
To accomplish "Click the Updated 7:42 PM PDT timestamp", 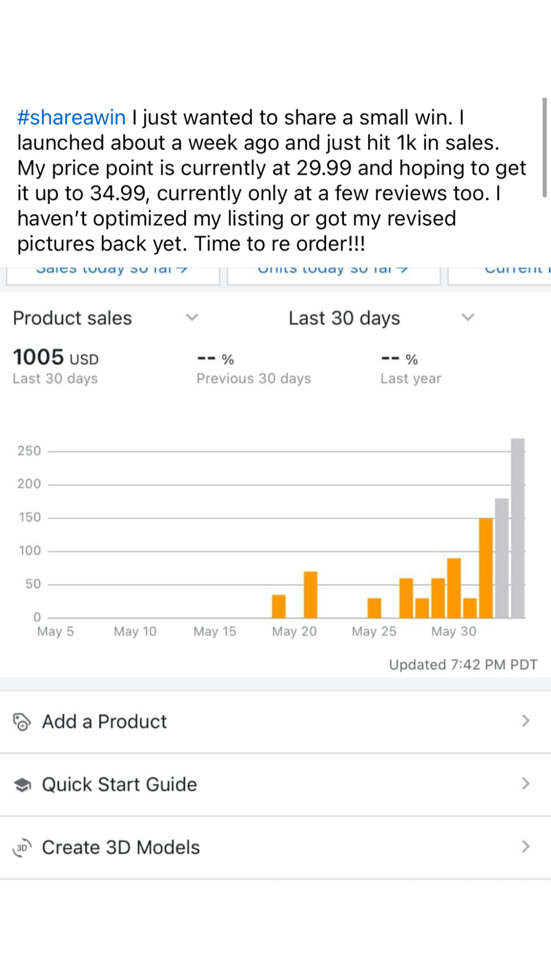I will (x=463, y=665).
